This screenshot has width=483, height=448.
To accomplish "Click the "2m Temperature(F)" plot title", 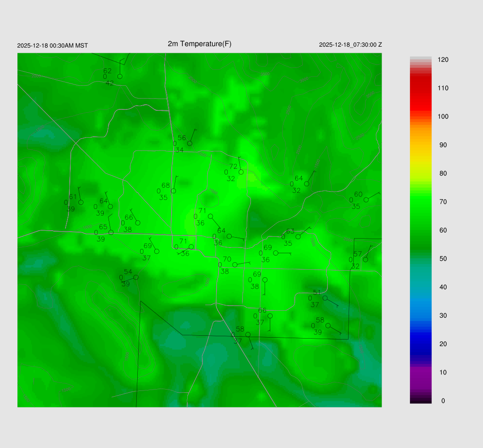I will click(200, 44).
